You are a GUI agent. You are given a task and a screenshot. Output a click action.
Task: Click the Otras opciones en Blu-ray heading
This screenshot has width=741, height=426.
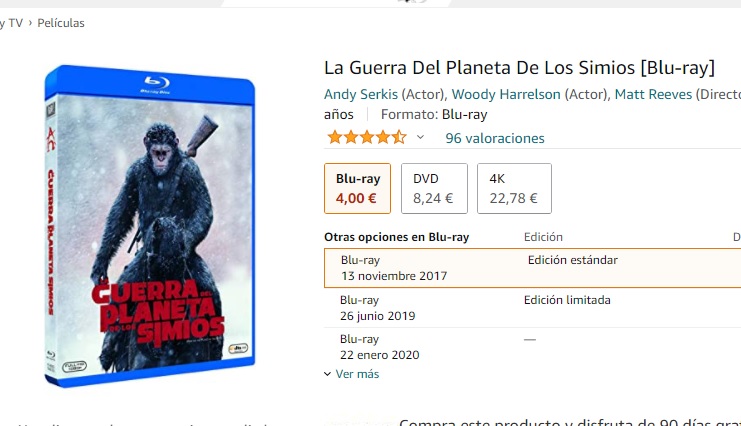pos(396,237)
